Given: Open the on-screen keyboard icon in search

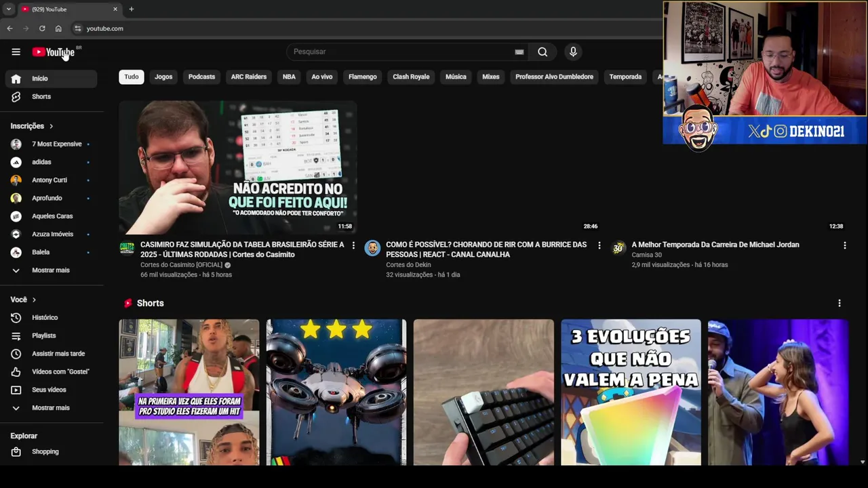Looking at the screenshot, I should tap(519, 52).
